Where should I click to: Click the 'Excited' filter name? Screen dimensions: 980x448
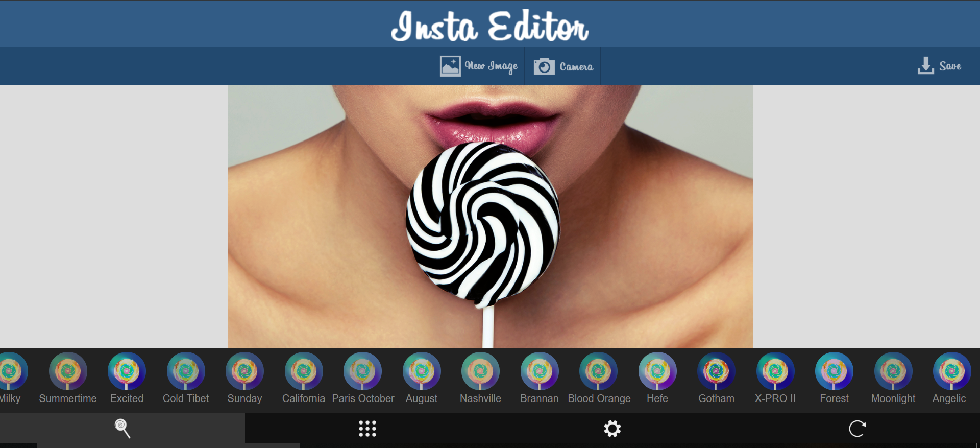[127, 398]
